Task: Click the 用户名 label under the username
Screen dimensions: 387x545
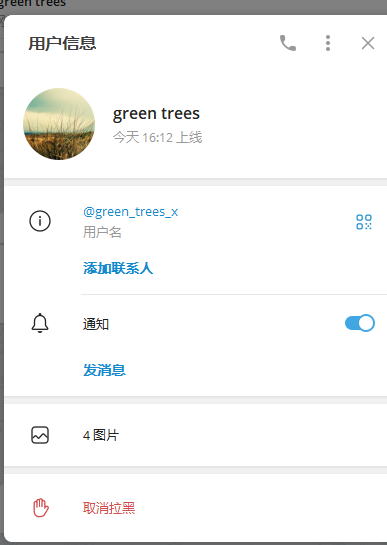Action: click(102, 232)
